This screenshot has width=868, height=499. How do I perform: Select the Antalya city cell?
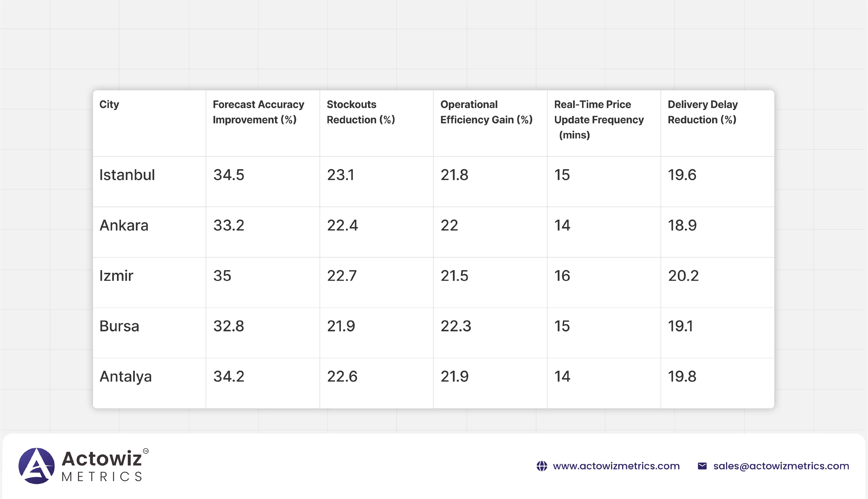[x=125, y=377]
